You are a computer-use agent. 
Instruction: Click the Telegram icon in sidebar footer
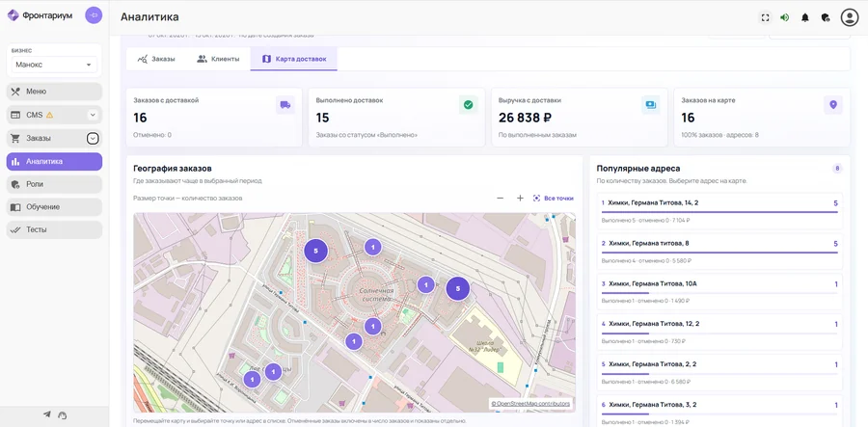click(x=47, y=414)
